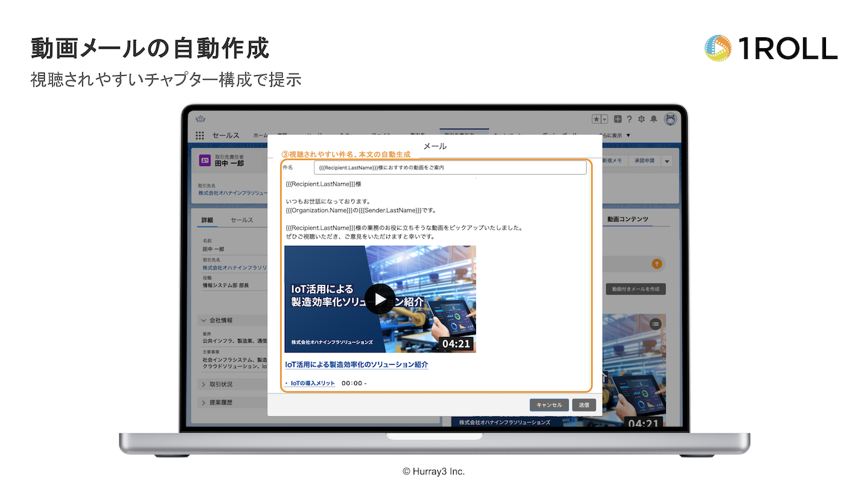The height and width of the screenshot is (488, 868).
Task: Click the セールス app name label
Action: click(x=226, y=136)
